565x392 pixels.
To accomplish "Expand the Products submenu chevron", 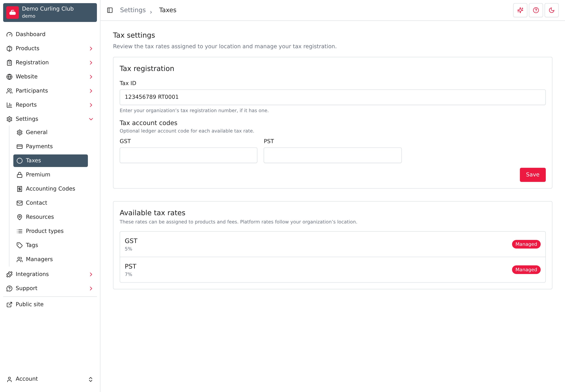I will click(91, 49).
